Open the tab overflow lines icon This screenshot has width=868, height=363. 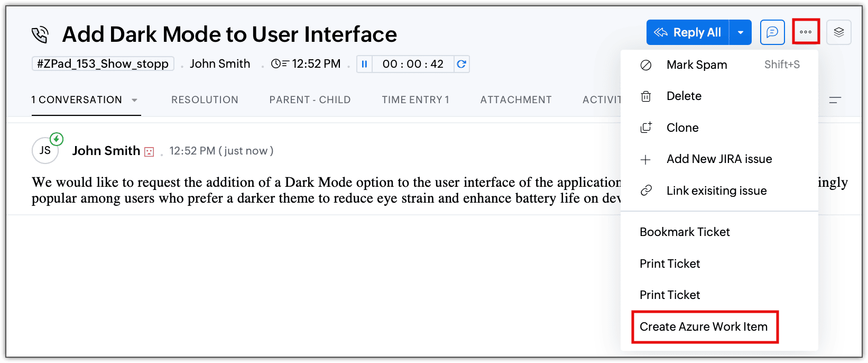[x=835, y=100]
